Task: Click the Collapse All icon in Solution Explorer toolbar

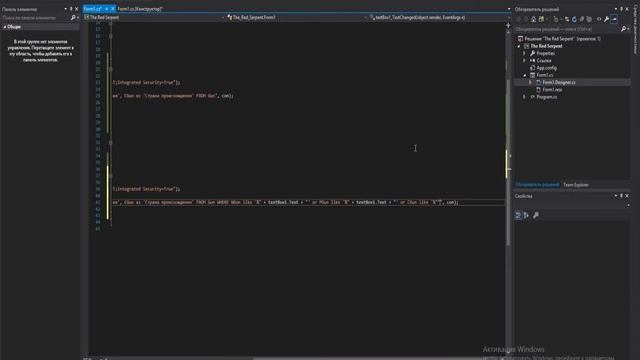Action: click(x=581, y=19)
